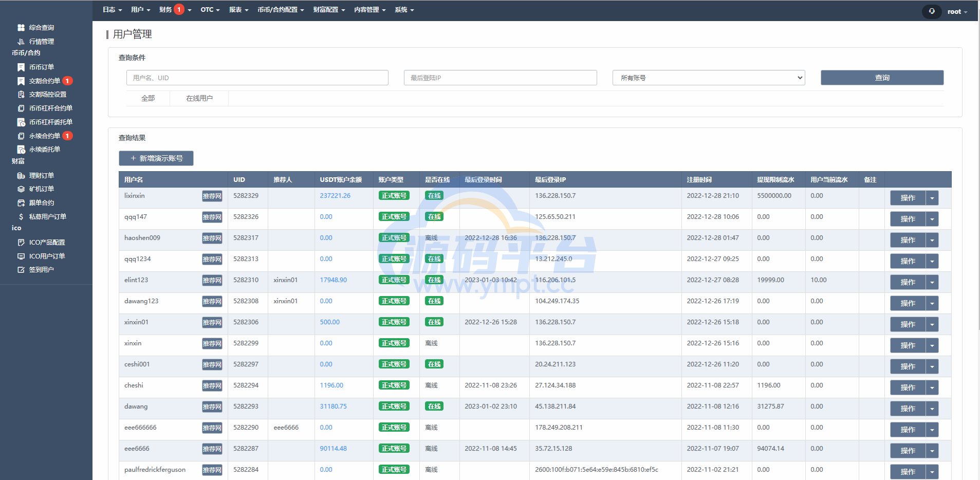Open the 内容管理 top menu

[369, 10]
